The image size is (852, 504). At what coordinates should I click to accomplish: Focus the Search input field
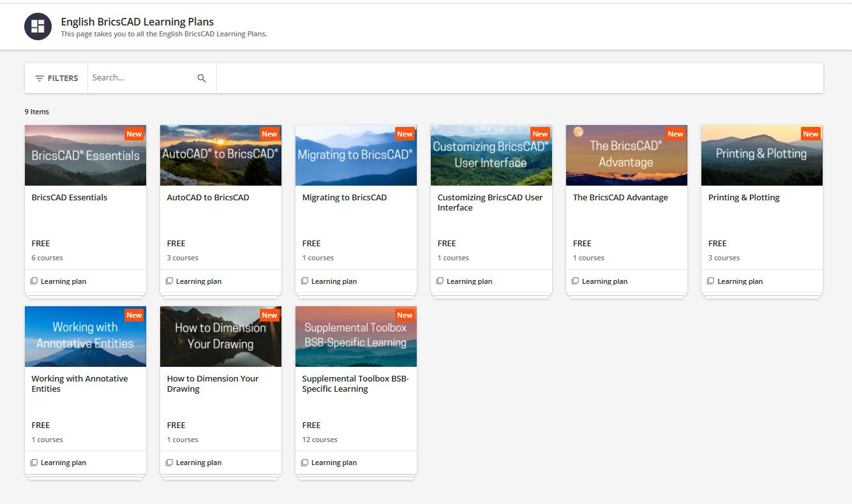click(x=140, y=78)
